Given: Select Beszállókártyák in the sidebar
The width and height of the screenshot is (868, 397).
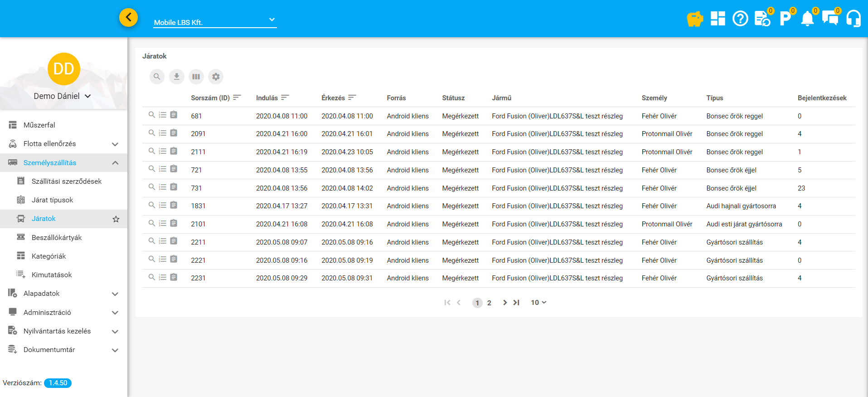Looking at the screenshot, I should click(x=57, y=237).
